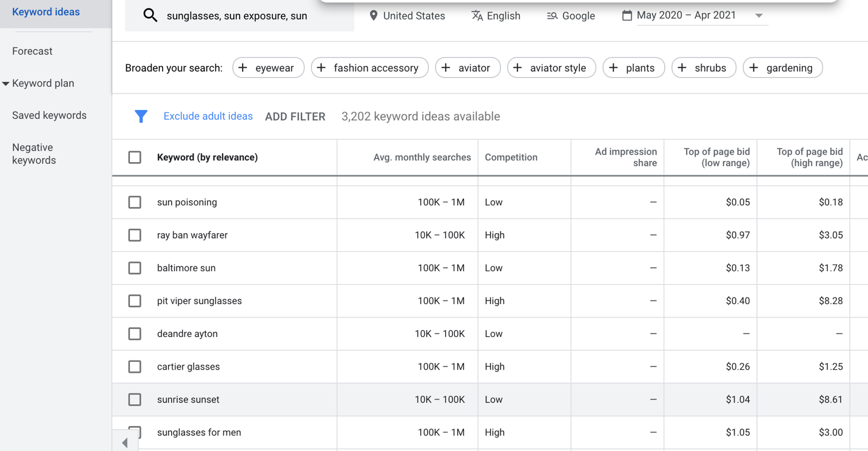Image resolution: width=868 pixels, height=451 pixels.
Task: Open the date range dropdown arrow
Action: tap(759, 16)
